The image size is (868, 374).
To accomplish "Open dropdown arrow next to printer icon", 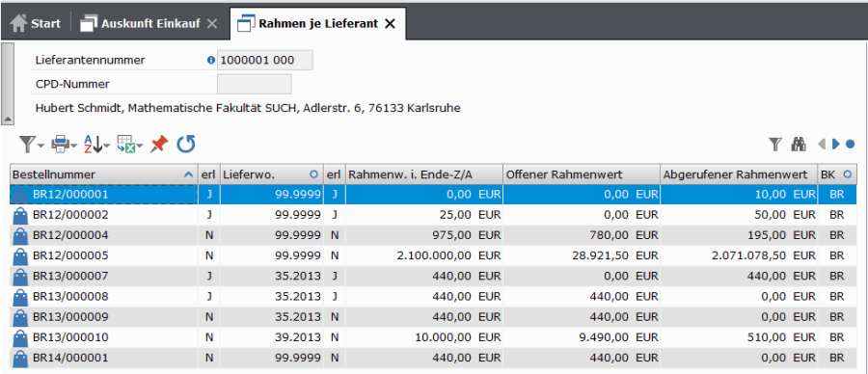I will pyautogui.click(x=73, y=147).
